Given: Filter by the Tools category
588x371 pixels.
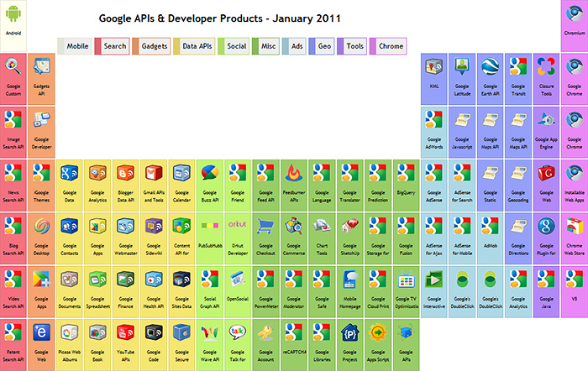Looking at the screenshot, I should pos(352,46).
